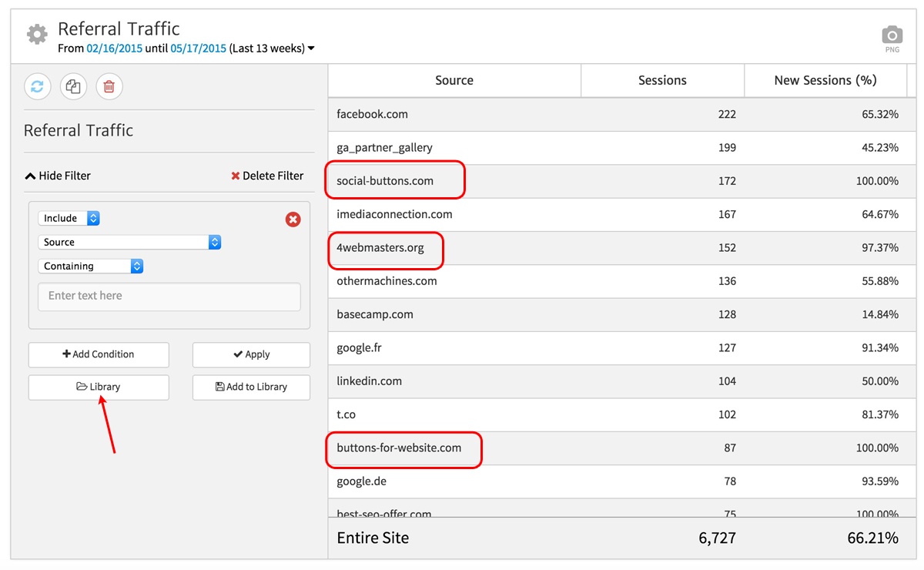Open the report settings gear icon
The width and height of the screenshot is (924, 570).
point(36,32)
